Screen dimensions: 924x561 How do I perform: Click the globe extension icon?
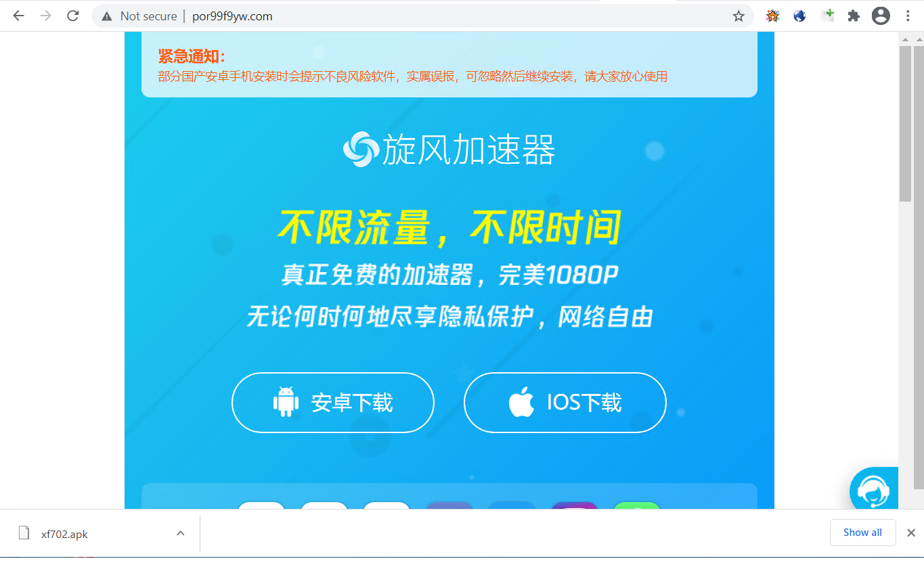799,16
